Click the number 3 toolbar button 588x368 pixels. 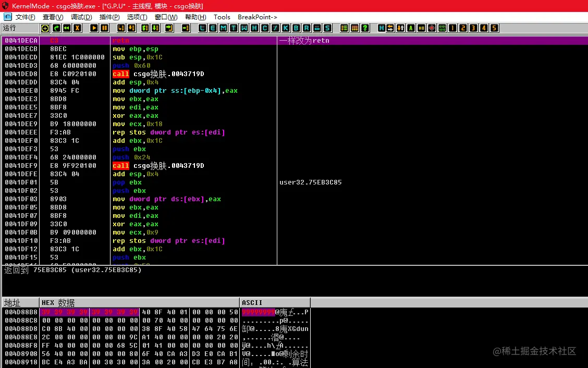[474, 28]
